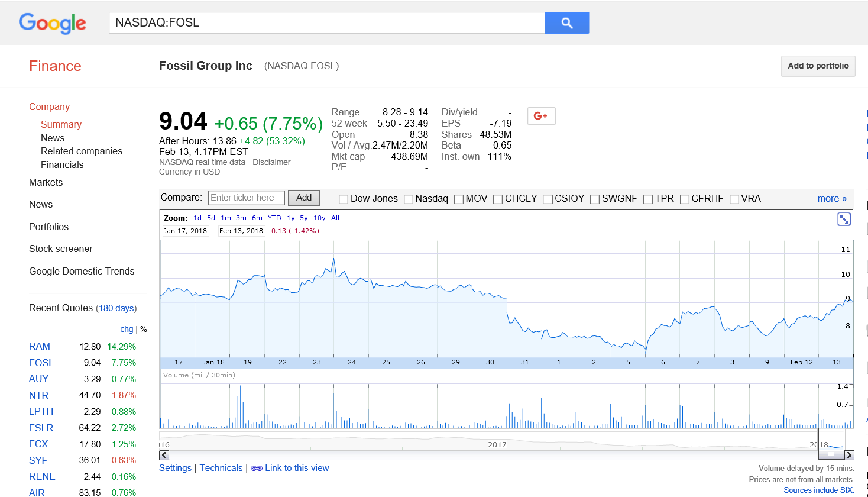Click the Google logo
868x497 pixels.
click(53, 23)
